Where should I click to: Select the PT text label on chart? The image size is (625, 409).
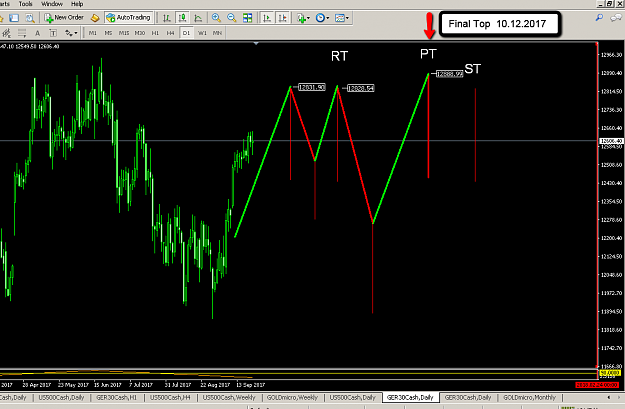coord(428,54)
